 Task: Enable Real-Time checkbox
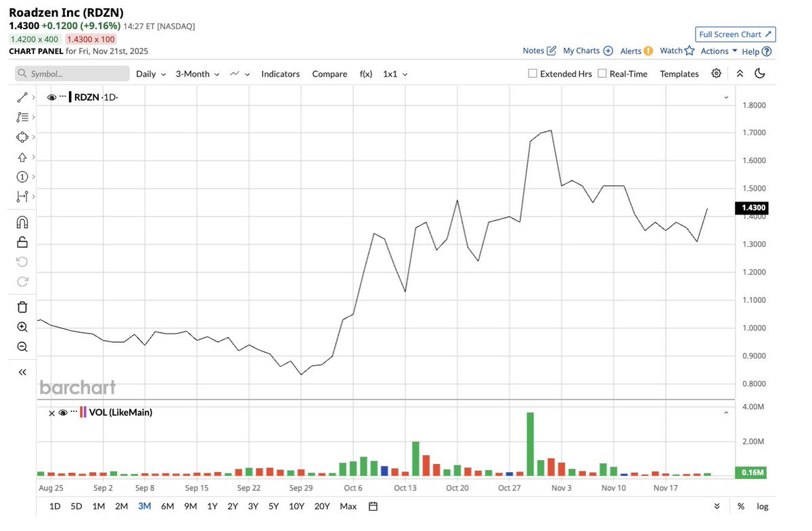coord(602,74)
